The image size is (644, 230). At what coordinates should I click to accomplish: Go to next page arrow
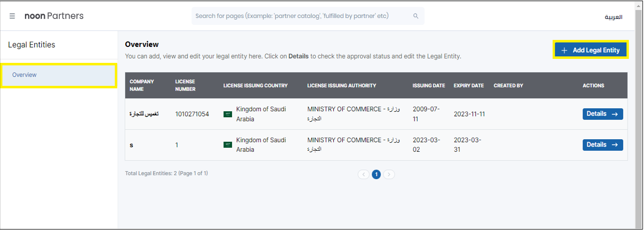(389, 174)
